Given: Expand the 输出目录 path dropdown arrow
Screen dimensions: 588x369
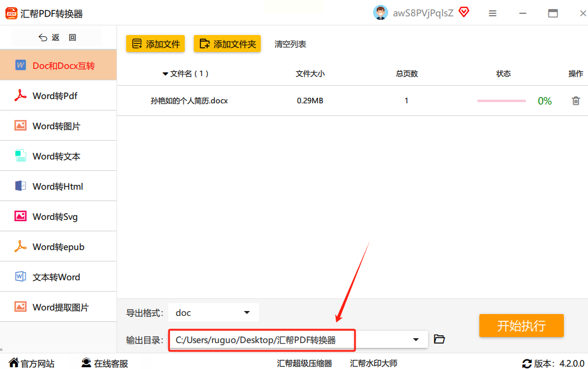Looking at the screenshot, I should point(415,340).
